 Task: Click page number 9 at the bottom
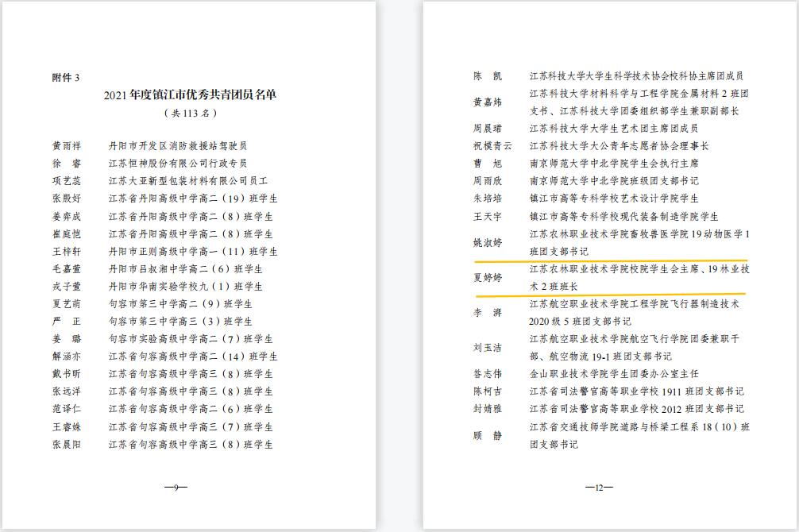176,488
